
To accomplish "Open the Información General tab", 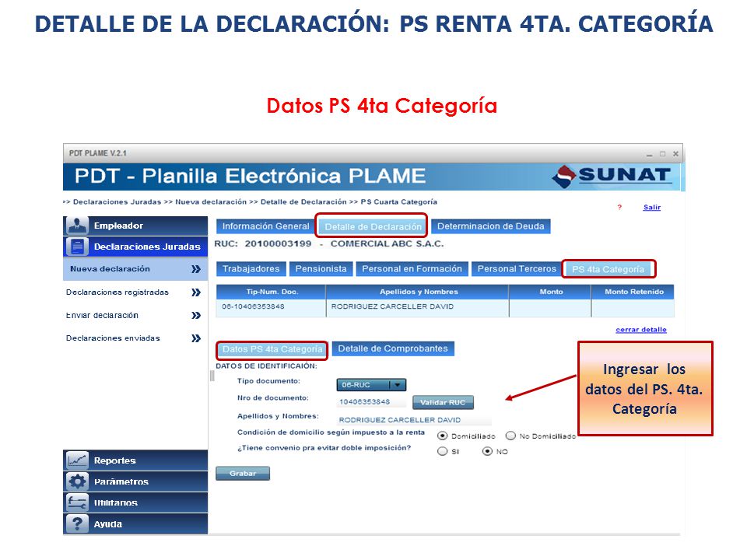I will tap(265, 226).
